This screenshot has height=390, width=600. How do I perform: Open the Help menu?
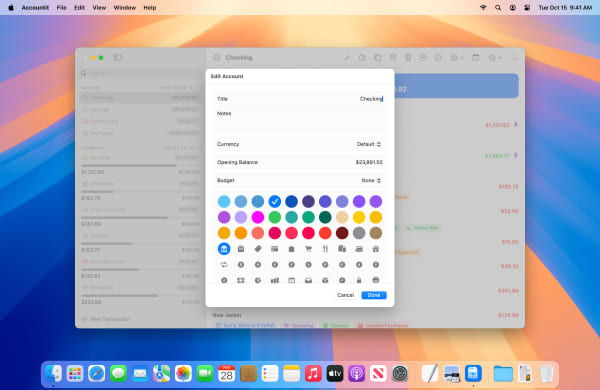[150, 7]
